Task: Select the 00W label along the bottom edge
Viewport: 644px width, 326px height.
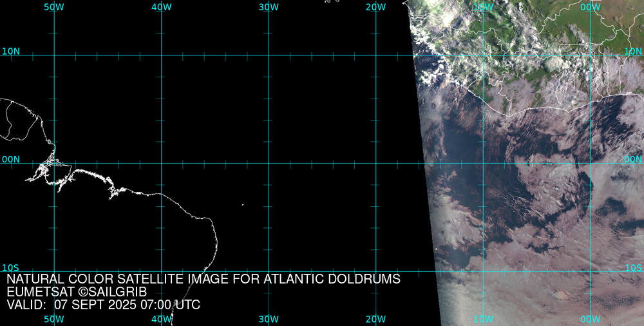Action: point(591,320)
